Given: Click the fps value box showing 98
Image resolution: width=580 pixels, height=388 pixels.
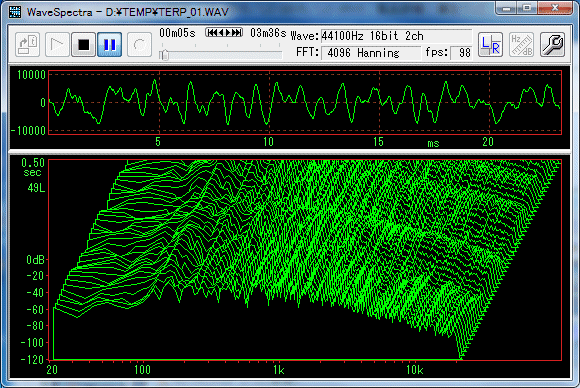Looking at the screenshot, I should point(461,53).
